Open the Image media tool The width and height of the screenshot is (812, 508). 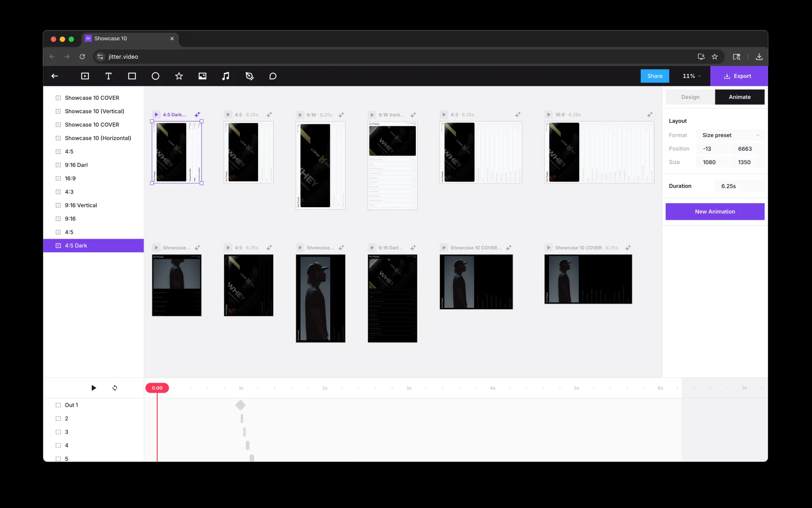(x=202, y=76)
